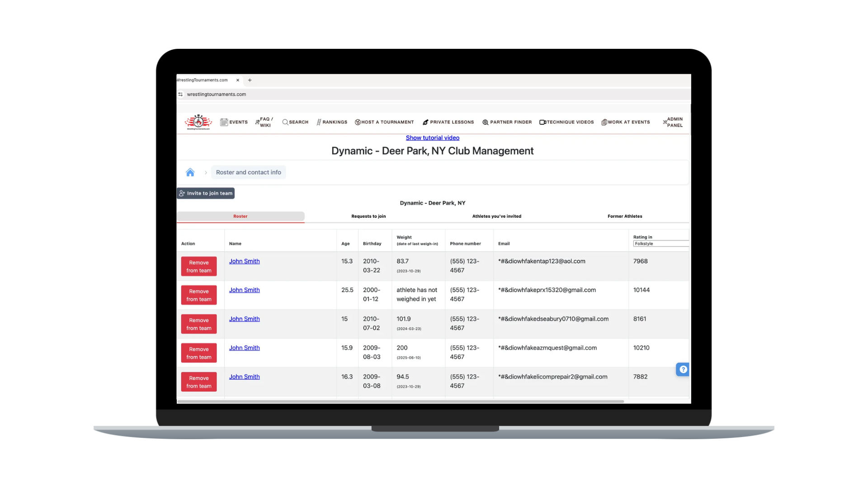This screenshot has height=488, width=868.
Task: Click email diowhfakentap123@aol.com
Action: [542, 261]
